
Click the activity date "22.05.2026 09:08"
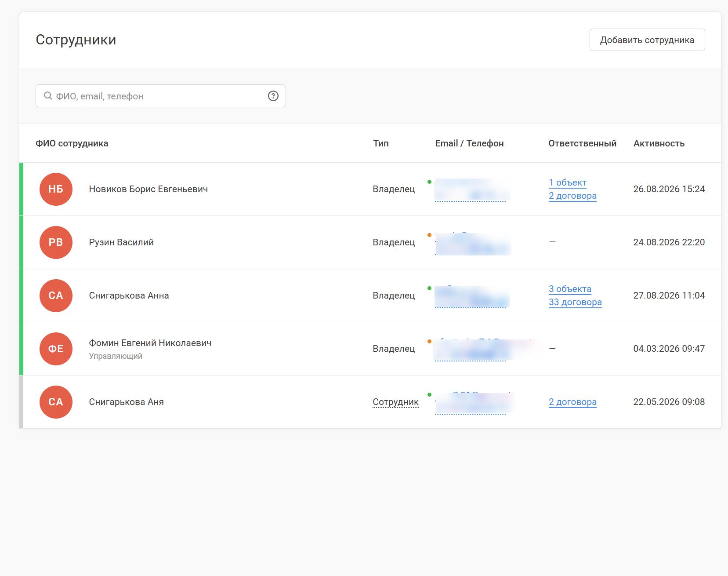669,402
